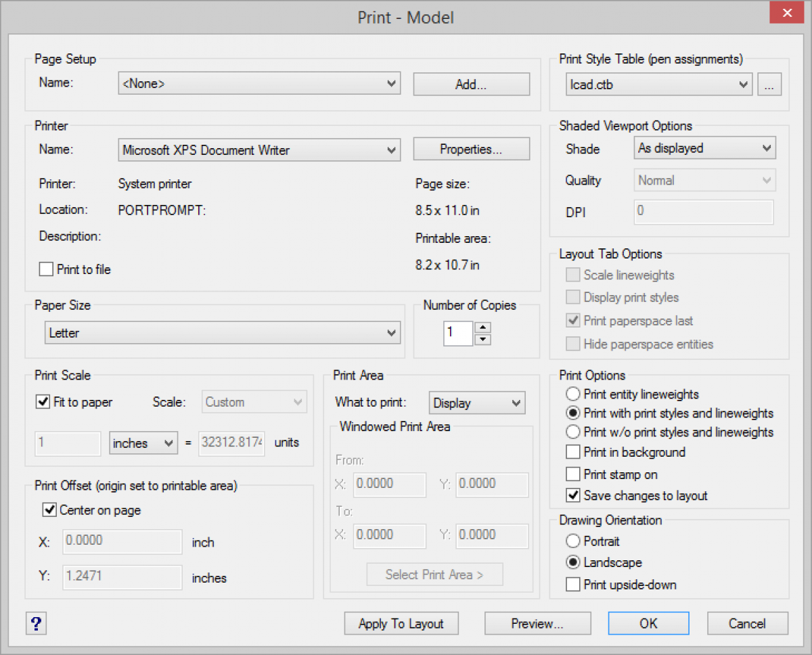
Task: Increment Number of Copies with the up arrow
Action: [x=482, y=328]
